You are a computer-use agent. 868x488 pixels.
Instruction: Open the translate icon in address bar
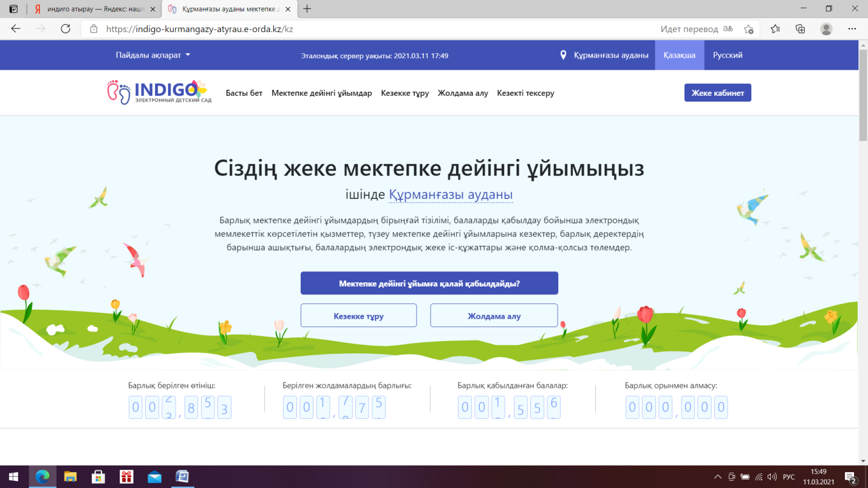click(x=728, y=29)
